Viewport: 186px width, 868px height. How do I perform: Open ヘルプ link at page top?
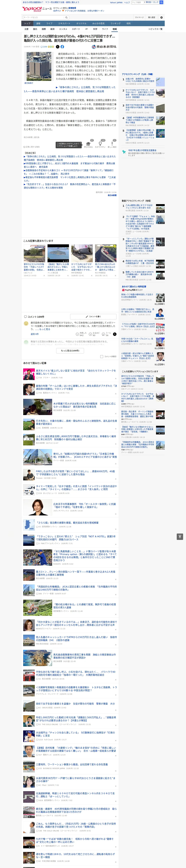(127, 2)
